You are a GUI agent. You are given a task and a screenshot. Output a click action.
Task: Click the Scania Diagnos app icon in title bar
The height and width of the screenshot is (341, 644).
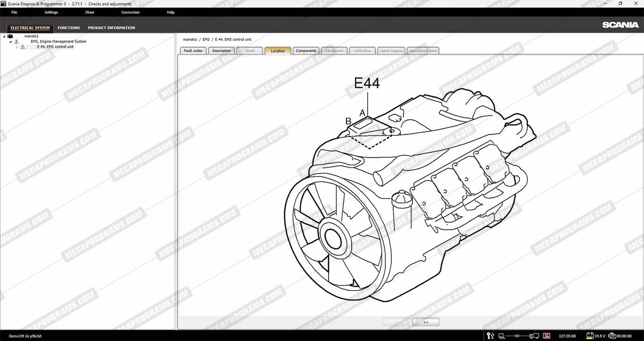pyautogui.click(x=3, y=4)
